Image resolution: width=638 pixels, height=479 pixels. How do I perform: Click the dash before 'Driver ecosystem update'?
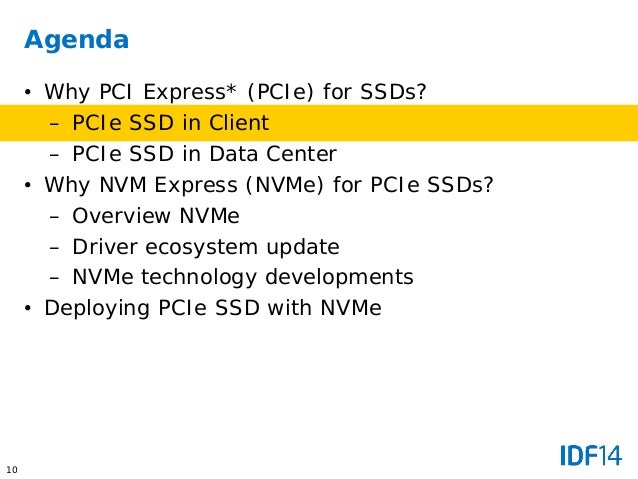click(x=55, y=248)
